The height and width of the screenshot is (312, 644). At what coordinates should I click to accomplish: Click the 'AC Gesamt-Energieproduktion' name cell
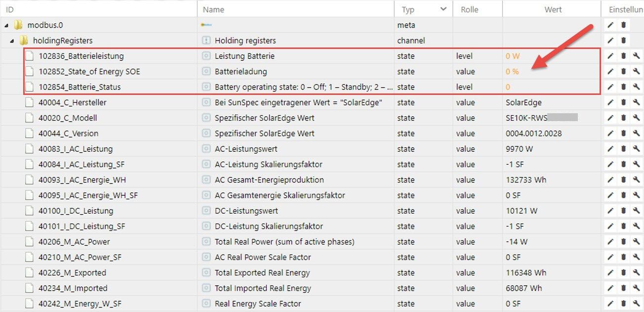tap(269, 180)
